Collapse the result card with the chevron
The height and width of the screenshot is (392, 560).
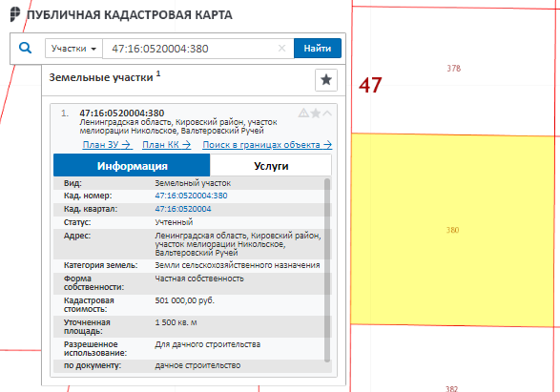[327, 113]
